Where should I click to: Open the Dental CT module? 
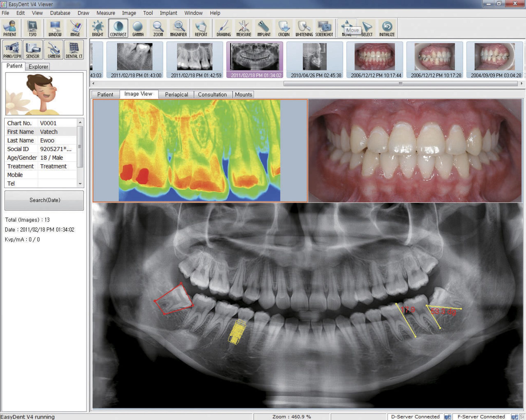74,50
